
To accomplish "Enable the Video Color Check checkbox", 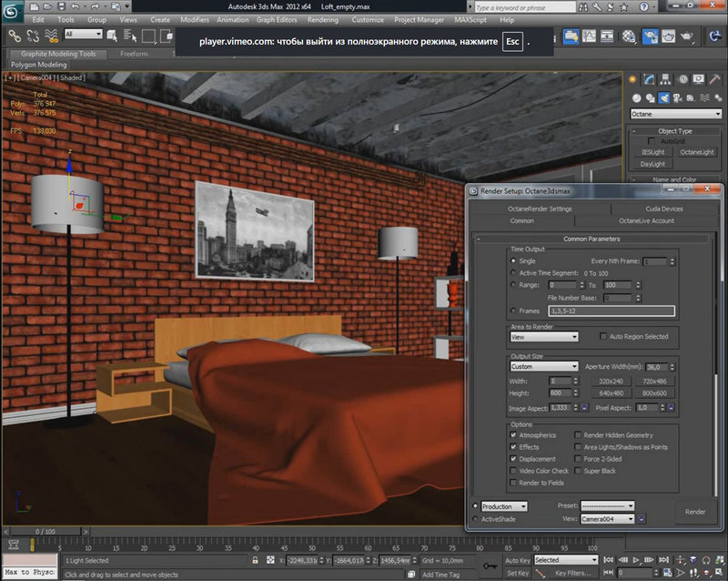I will point(513,471).
